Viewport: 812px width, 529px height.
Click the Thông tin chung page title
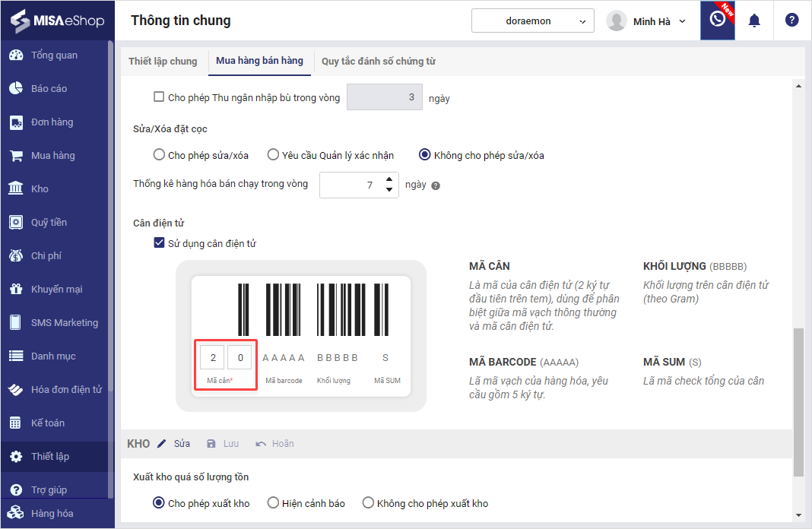181,21
